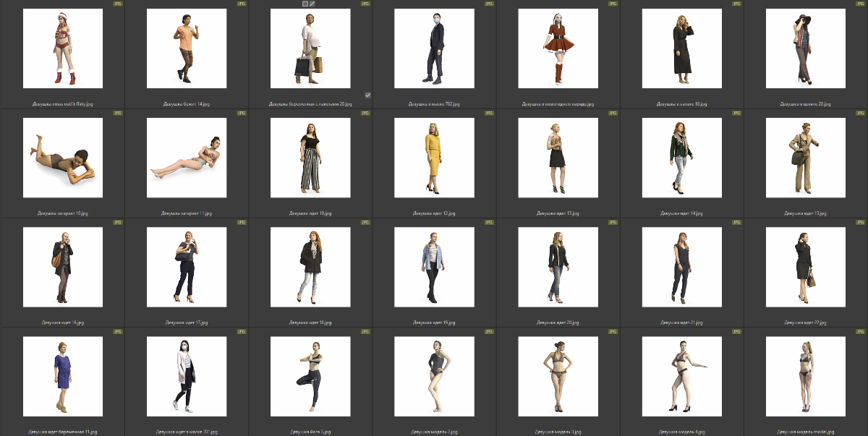Click the file name Девушка идет 19.jpg
The height and width of the screenshot is (436, 868).
434,322
